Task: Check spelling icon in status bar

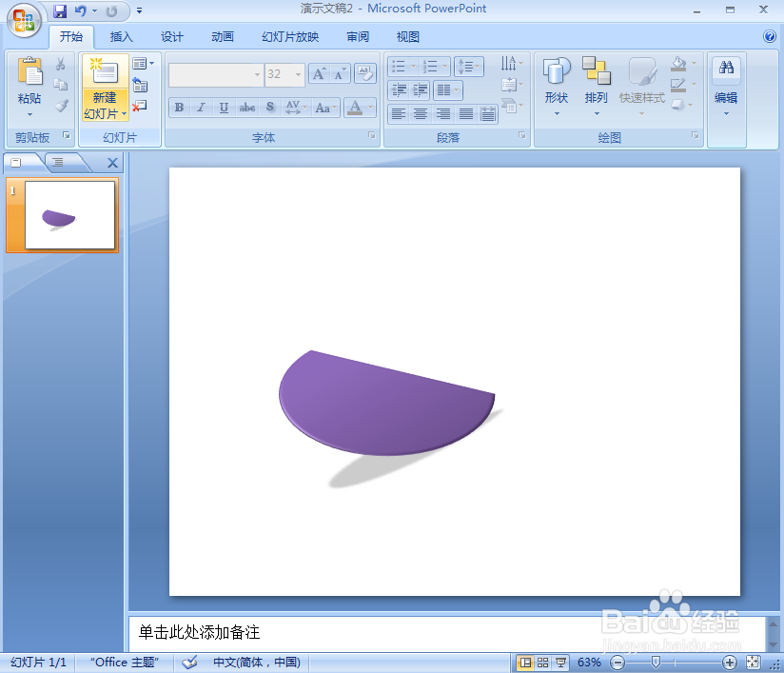Action: [190, 662]
